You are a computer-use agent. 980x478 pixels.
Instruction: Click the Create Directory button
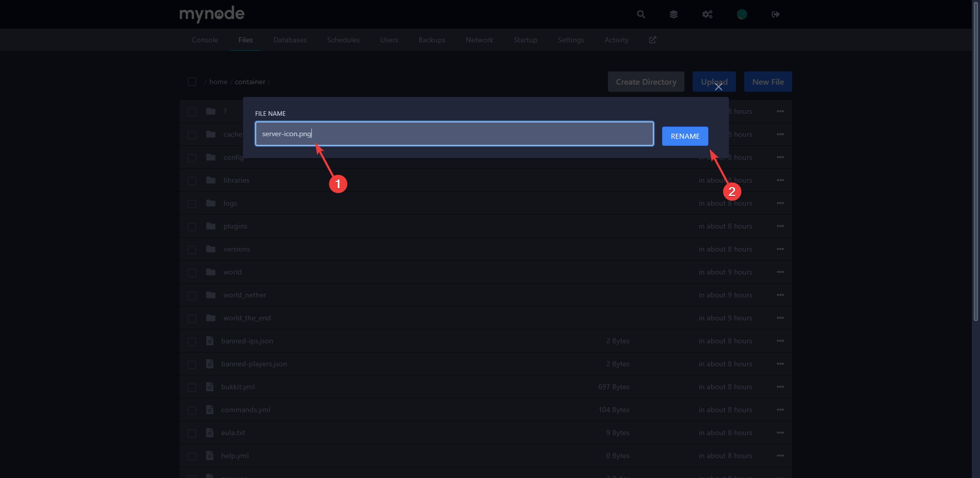pos(646,82)
